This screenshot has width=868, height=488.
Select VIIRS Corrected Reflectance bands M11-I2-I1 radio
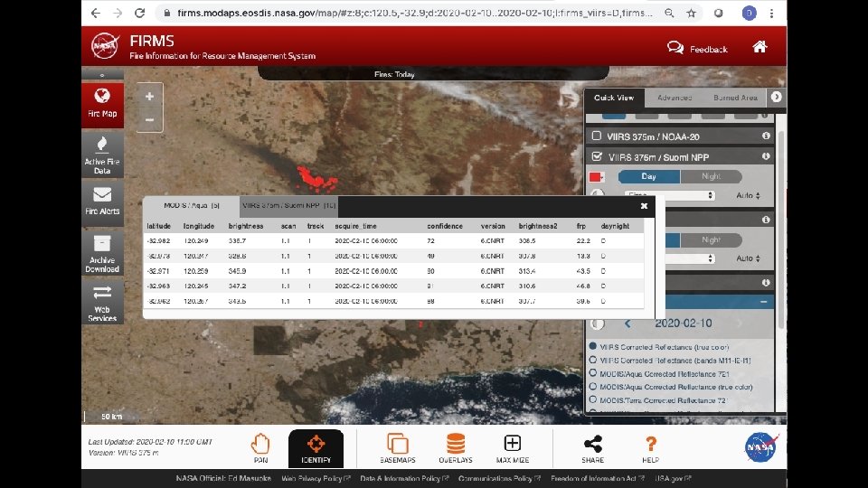593,360
